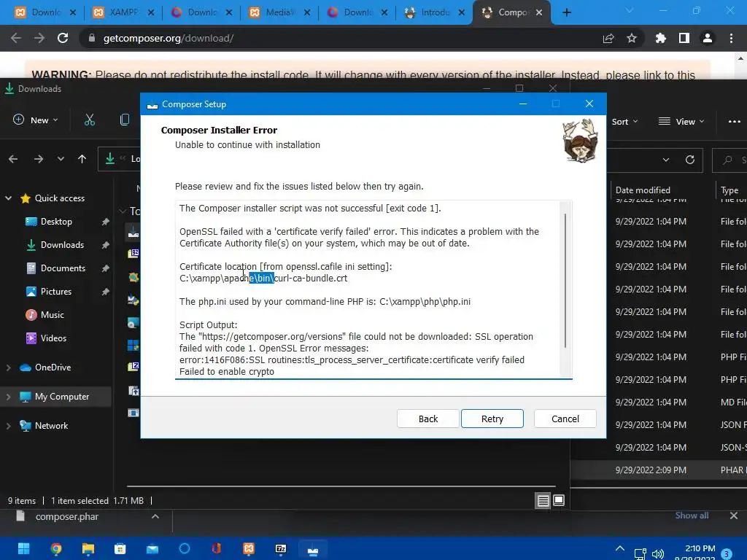Select Pictures in Quick access

(x=55, y=292)
